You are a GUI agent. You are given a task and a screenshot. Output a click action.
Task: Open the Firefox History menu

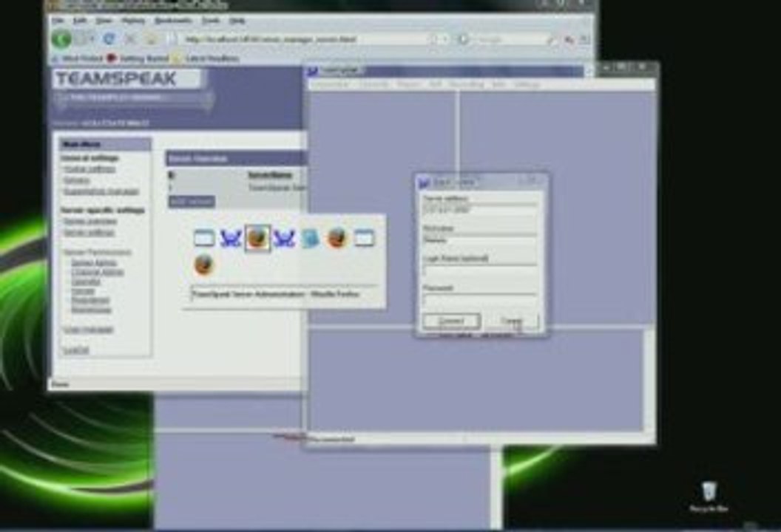[133, 21]
